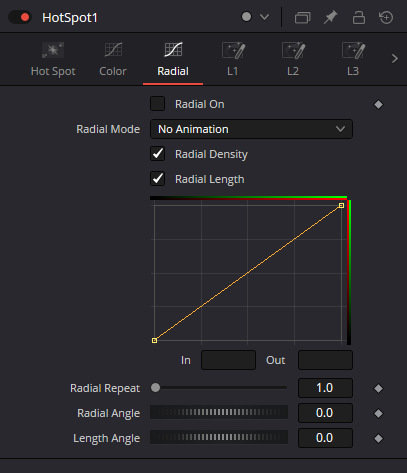Click the Radial Angle value field
Image resolution: width=407 pixels, height=473 pixels.
tap(325, 413)
